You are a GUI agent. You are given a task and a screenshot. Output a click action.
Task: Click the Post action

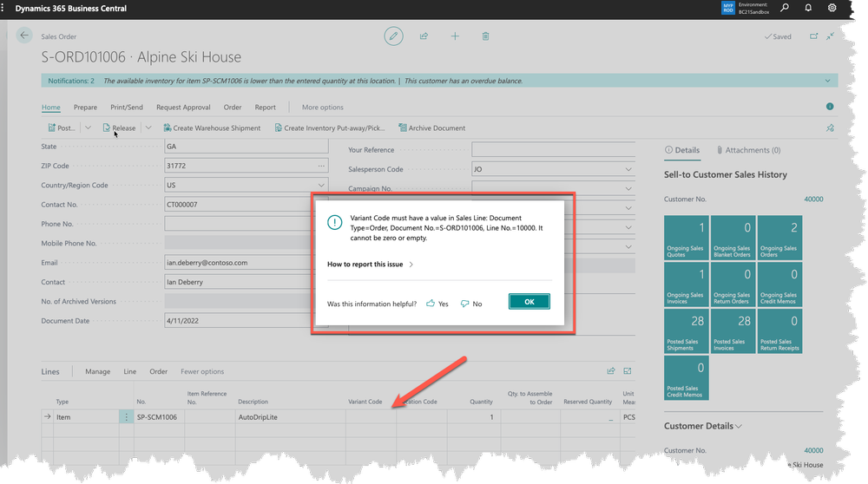pos(61,128)
